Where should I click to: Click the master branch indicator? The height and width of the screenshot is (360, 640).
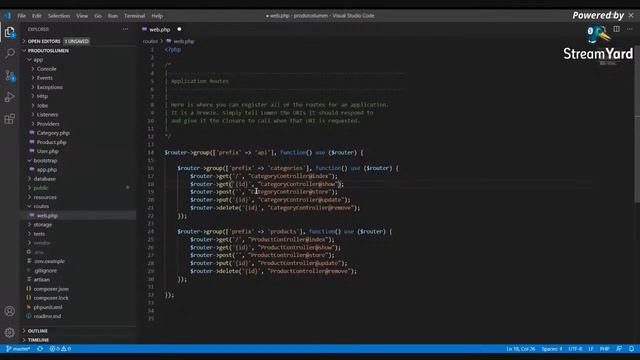point(18,349)
